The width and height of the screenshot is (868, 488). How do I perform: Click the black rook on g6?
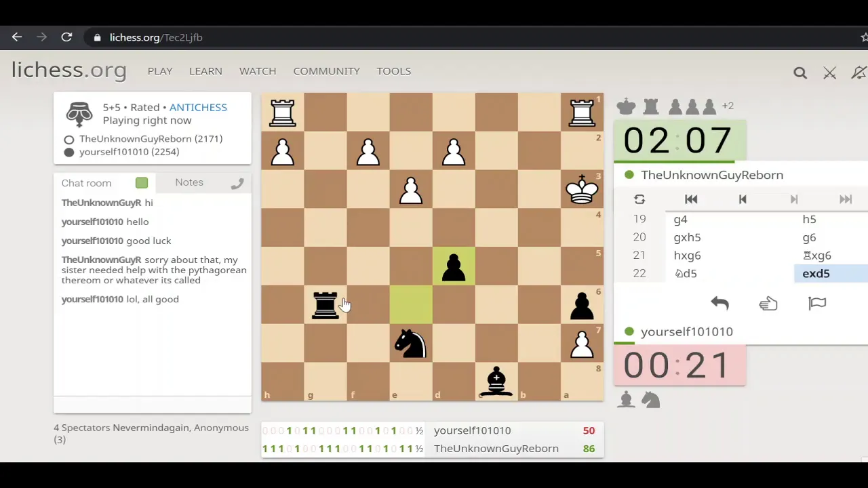coord(325,304)
